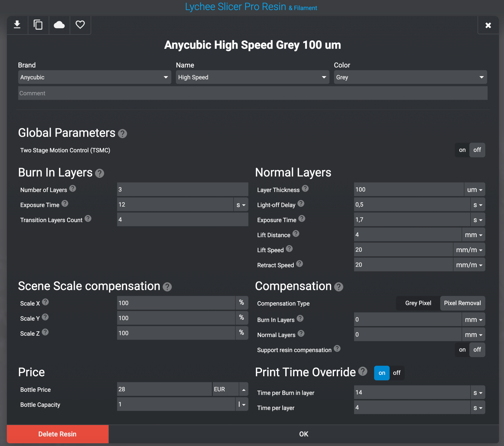The width and height of the screenshot is (504, 446).
Task: Click the download/import resin icon
Action: point(17,25)
